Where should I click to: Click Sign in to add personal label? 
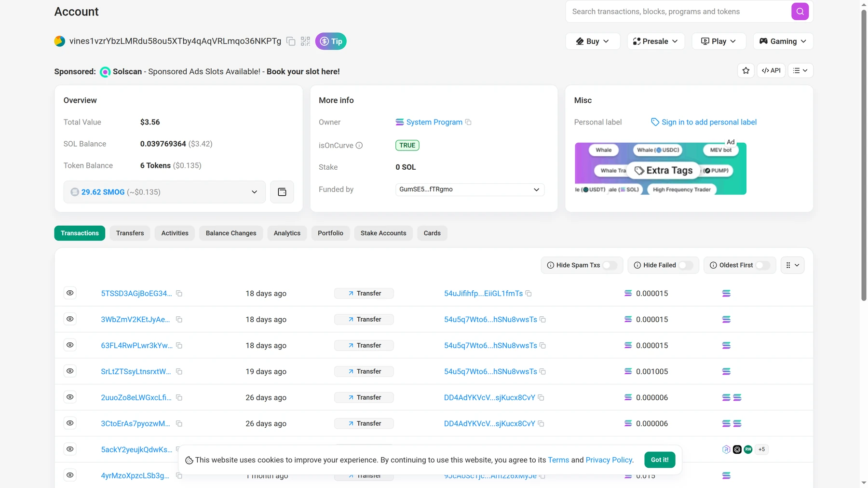point(709,122)
